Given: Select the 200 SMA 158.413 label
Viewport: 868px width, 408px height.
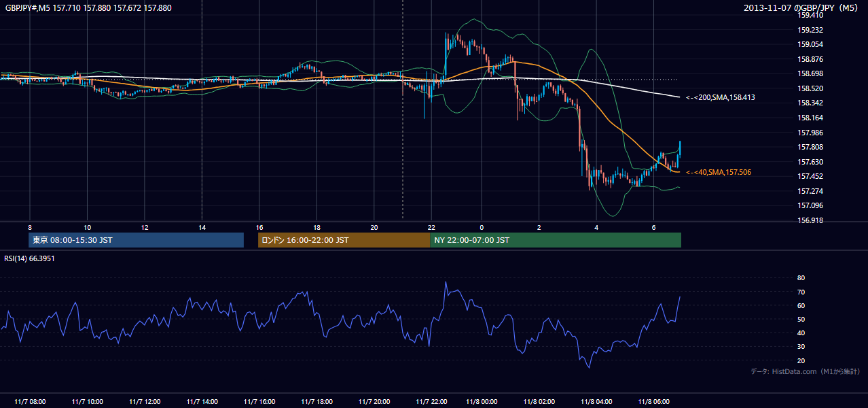Looking at the screenshot, I should (721, 98).
